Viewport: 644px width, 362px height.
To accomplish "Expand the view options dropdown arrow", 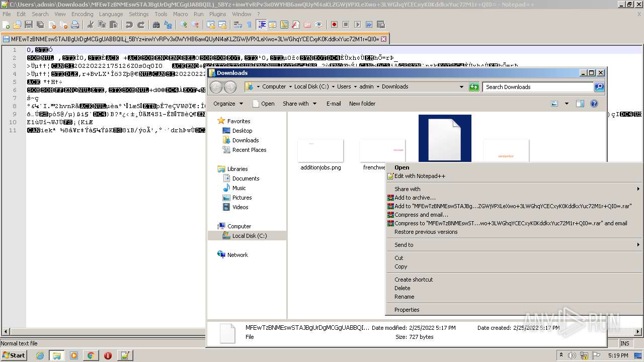I will pyautogui.click(x=567, y=104).
